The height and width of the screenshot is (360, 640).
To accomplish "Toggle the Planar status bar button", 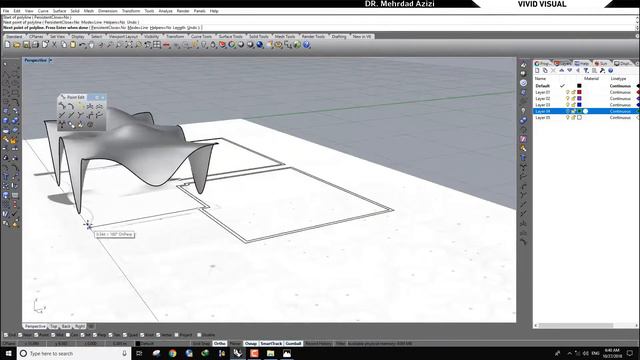I will [x=235, y=344].
